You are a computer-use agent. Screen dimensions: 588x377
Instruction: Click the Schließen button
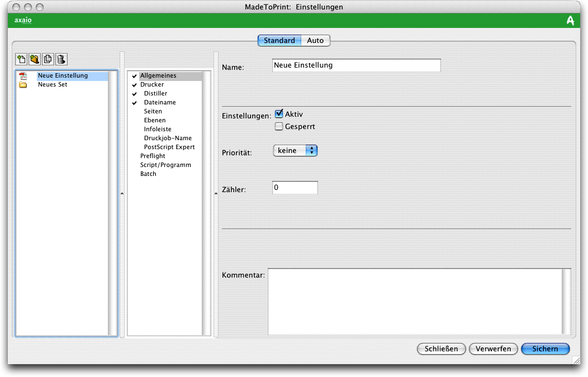442,349
